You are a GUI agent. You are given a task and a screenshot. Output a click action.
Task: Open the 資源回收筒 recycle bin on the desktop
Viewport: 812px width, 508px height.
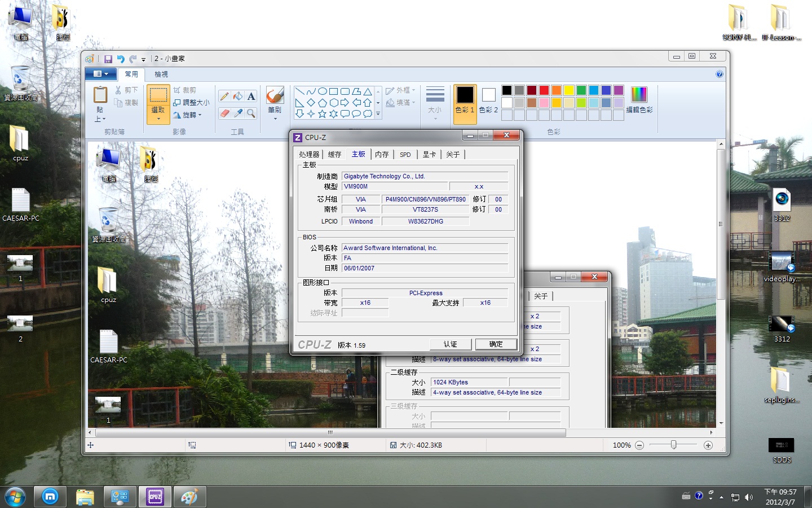[x=21, y=84]
